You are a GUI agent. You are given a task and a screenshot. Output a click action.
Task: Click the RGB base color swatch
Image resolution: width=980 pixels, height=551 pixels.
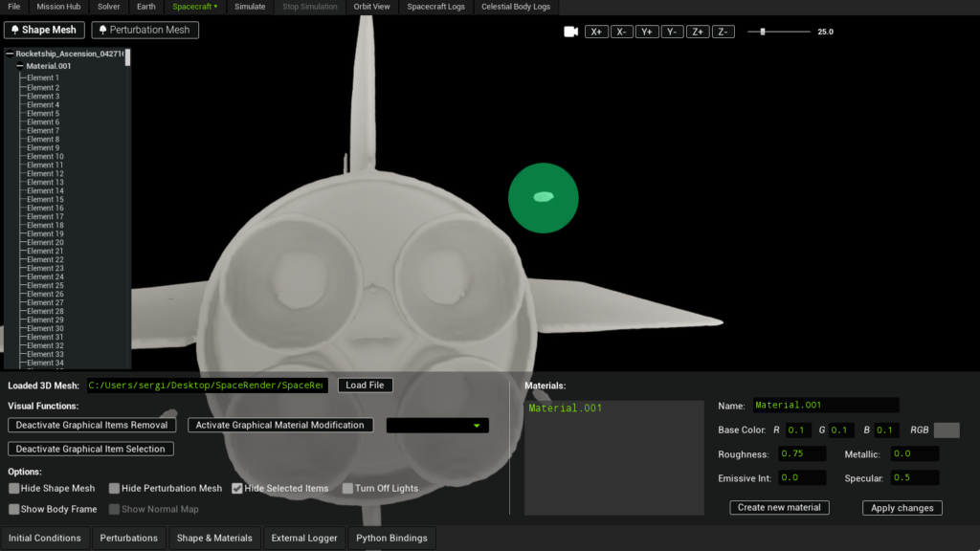(947, 430)
